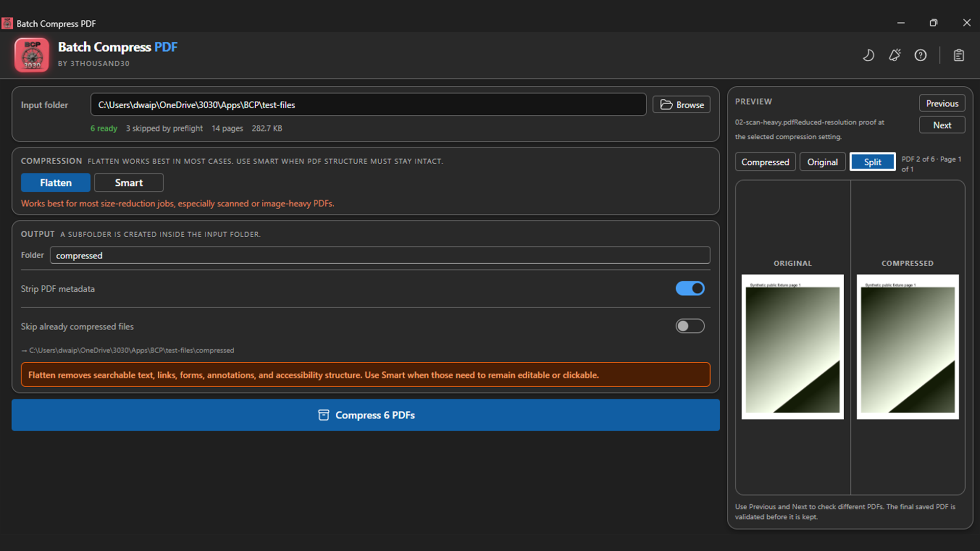Switch preview to Compressed view

coord(765,162)
